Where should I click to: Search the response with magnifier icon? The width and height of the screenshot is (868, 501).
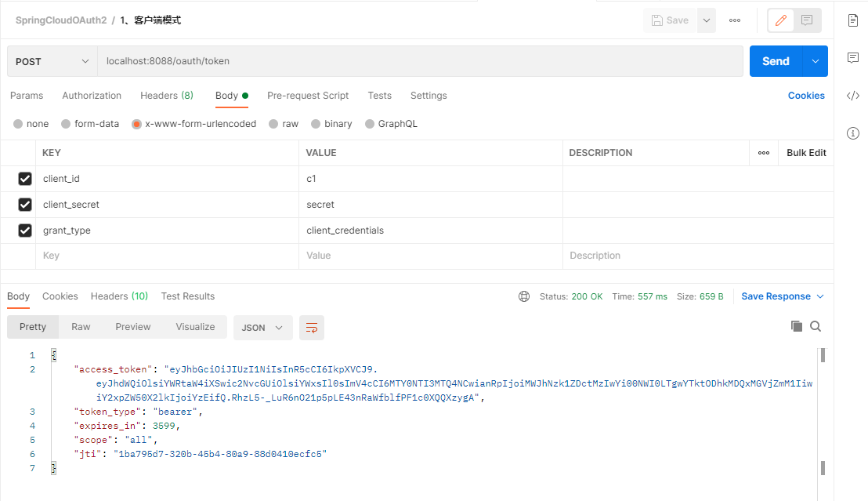pyautogui.click(x=816, y=326)
